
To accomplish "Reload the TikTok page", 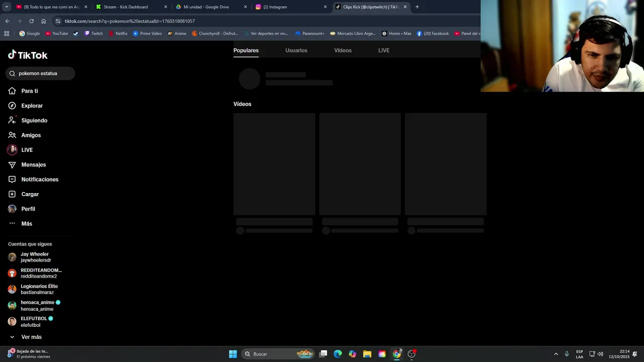I will tap(31, 21).
